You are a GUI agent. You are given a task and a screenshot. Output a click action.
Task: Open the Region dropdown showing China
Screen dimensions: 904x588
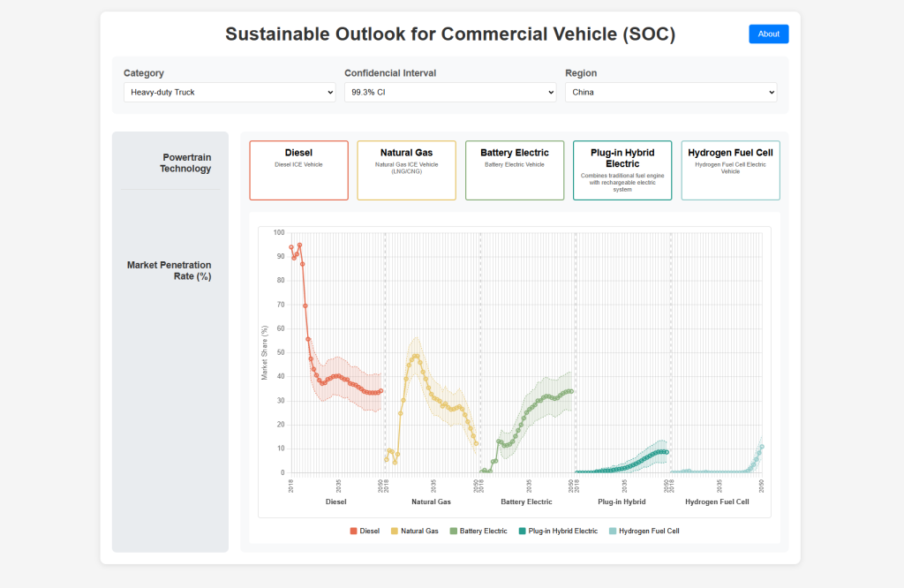click(671, 92)
